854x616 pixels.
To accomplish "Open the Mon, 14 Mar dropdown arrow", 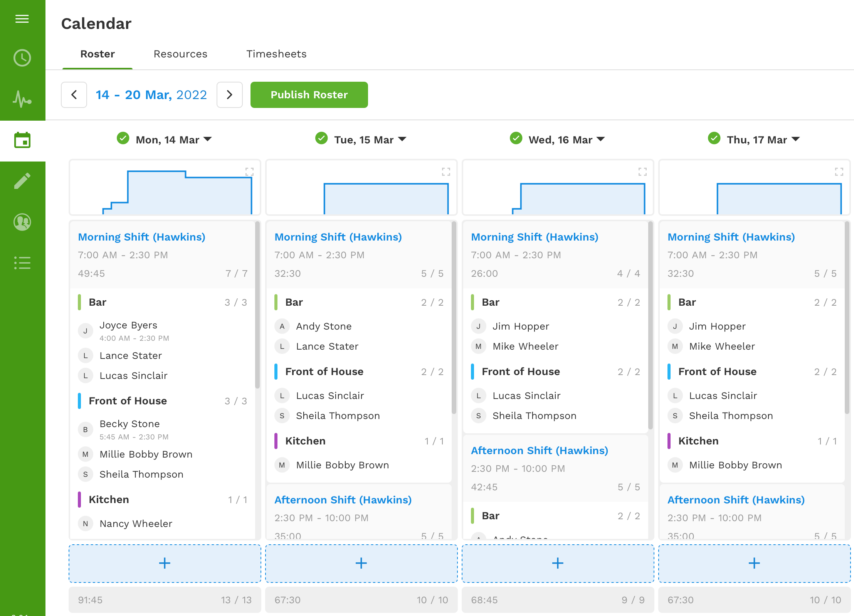I will point(208,139).
